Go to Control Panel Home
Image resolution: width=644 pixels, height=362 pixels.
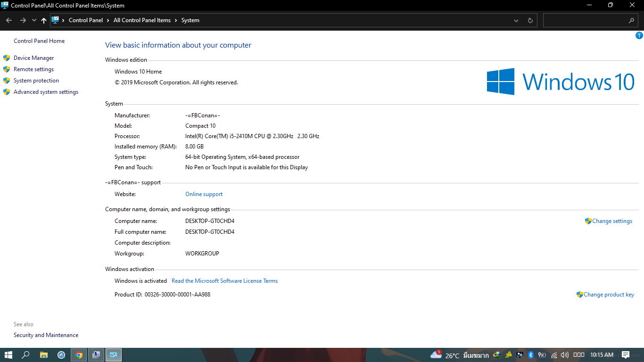[x=39, y=41]
